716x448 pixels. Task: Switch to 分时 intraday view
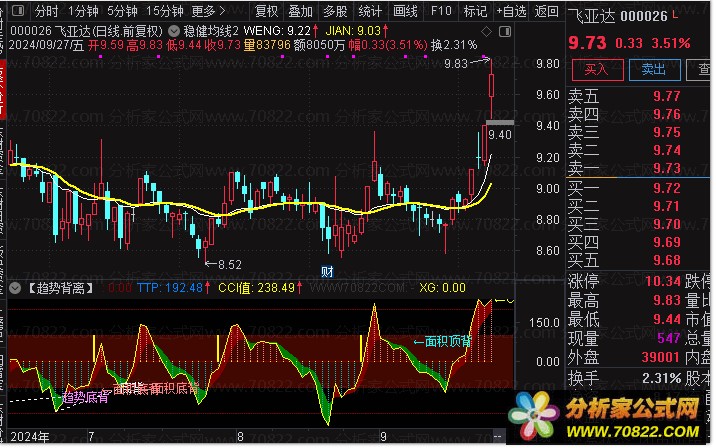[47, 11]
